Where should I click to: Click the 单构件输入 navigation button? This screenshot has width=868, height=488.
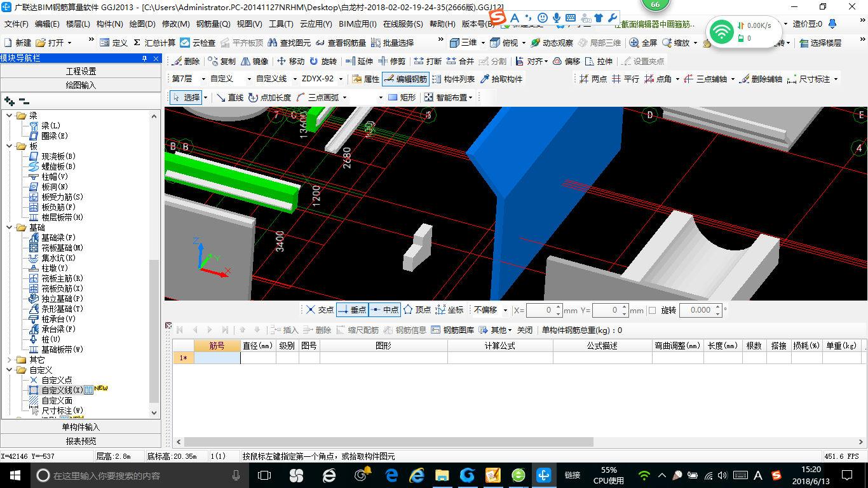click(x=81, y=427)
